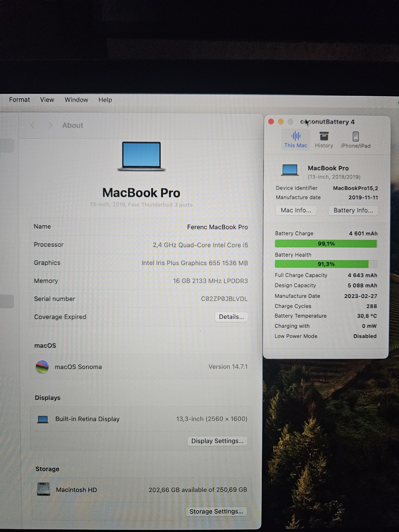Click the MacBook Pro icon in coconutBattery
The image size is (399, 532).
(x=290, y=170)
